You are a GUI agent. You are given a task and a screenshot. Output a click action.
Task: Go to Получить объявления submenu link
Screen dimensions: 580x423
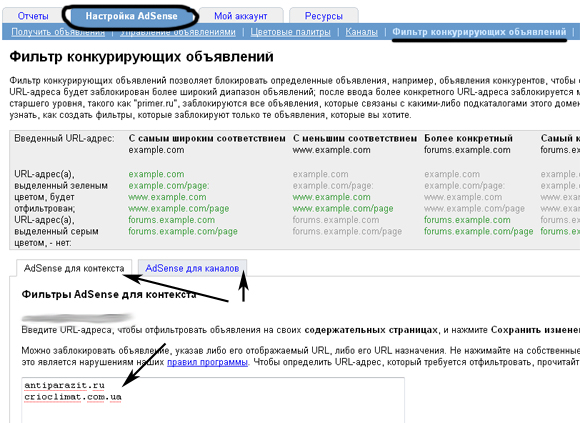(58, 32)
